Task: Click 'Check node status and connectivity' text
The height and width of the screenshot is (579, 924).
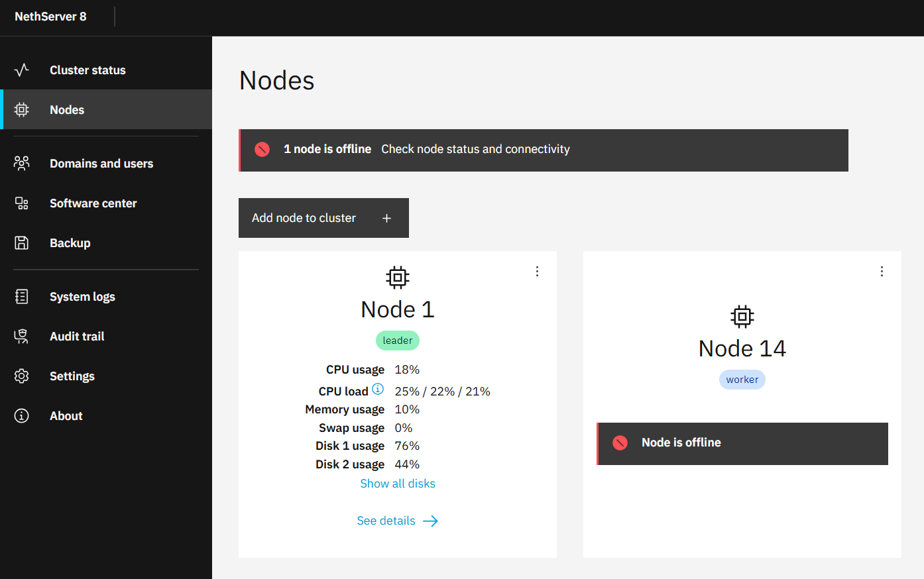Action: pyautogui.click(x=475, y=149)
